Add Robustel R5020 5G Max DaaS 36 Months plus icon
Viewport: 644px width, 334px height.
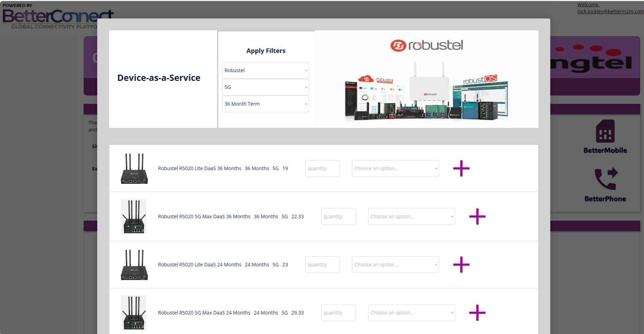coord(477,217)
